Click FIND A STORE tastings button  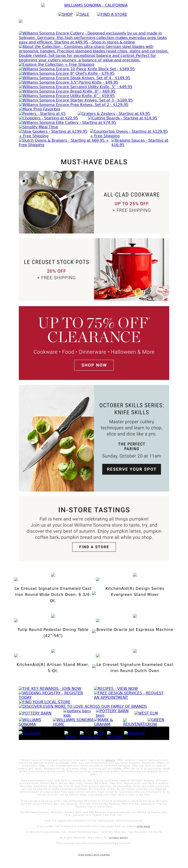coord(94,547)
